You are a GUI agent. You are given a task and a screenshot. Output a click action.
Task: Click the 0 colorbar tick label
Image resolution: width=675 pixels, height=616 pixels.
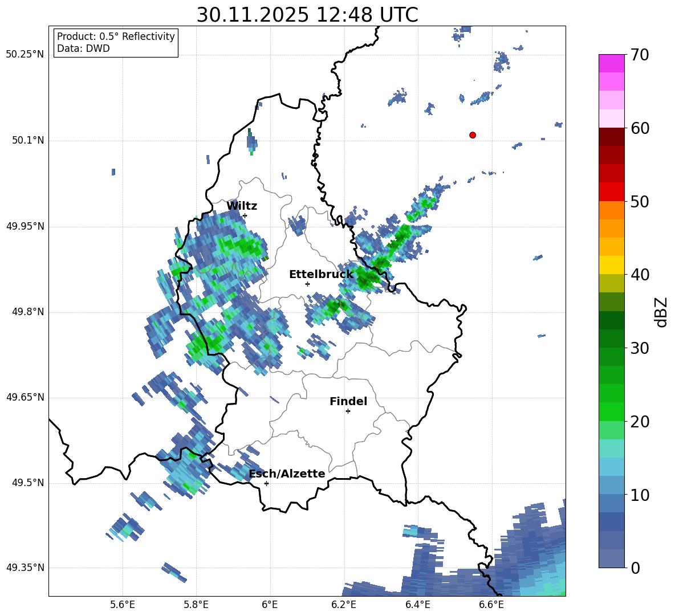(x=636, y=568)
